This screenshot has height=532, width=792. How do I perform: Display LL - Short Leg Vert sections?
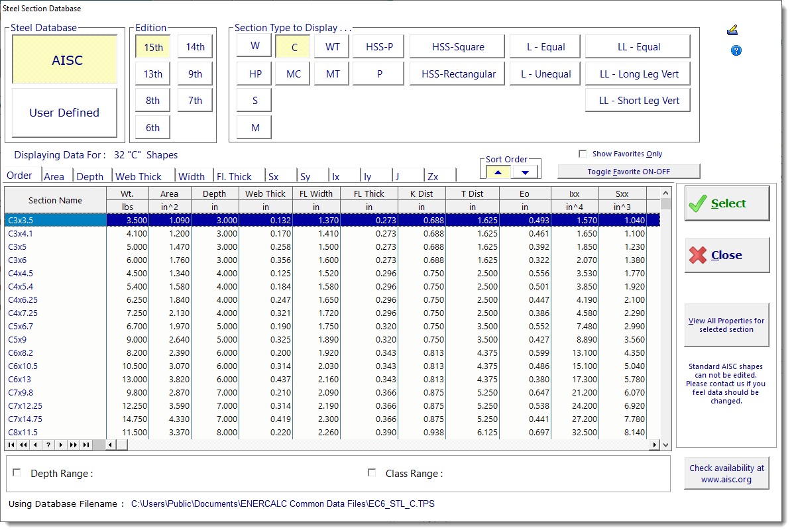point(638,101)
